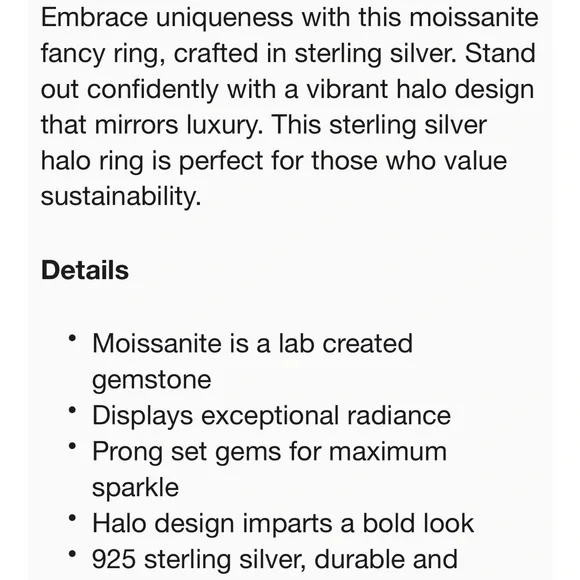Viewport: 580px width, 580px height.
Task: Click the bullet dot before 'Halo design'
Action: (72, 518)
